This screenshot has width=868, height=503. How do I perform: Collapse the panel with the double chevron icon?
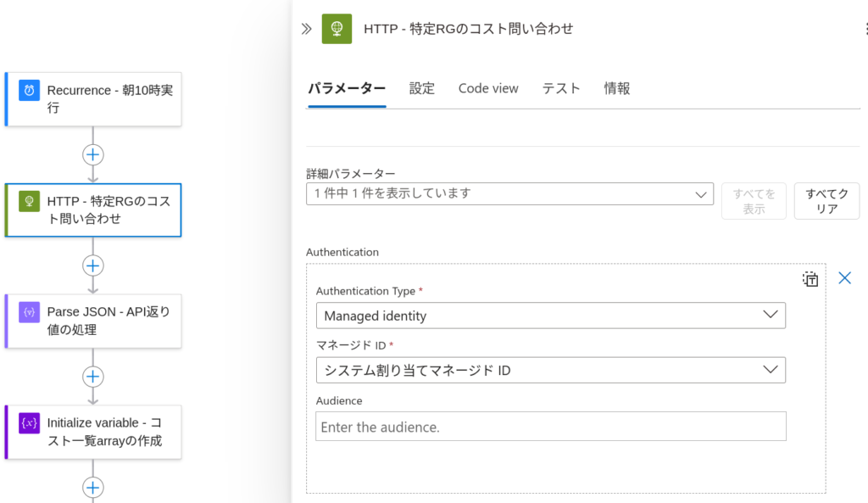pos(306,29)
